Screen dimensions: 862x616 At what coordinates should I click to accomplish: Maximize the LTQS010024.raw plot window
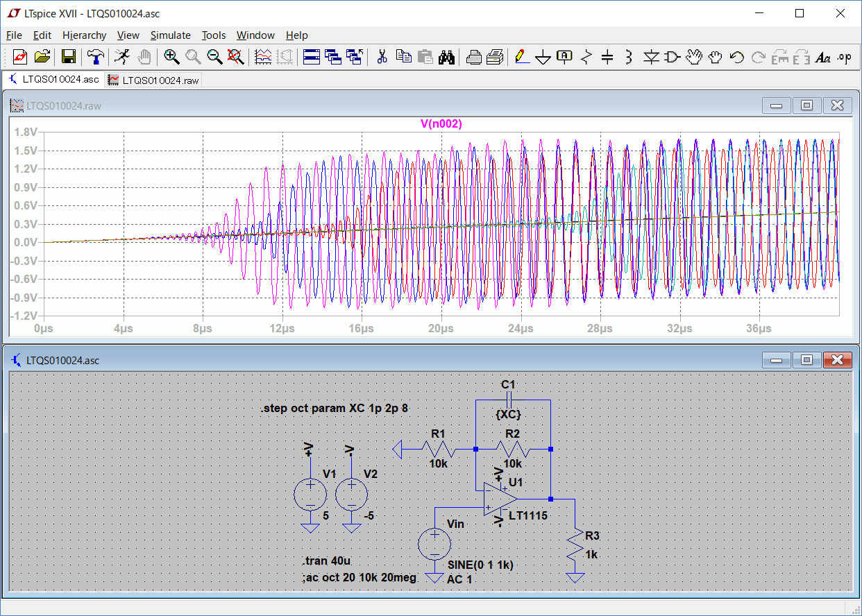pos(806,105)
